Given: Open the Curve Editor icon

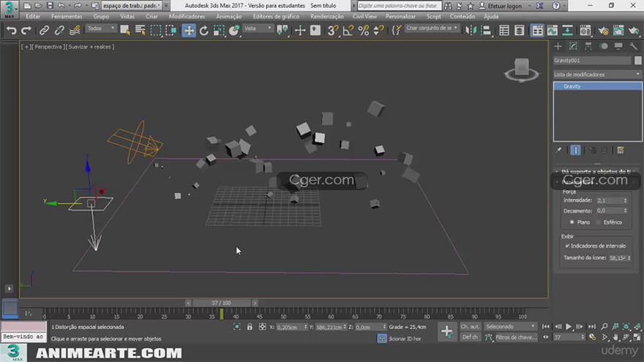Looking at the screenshot, I should 553,31.
